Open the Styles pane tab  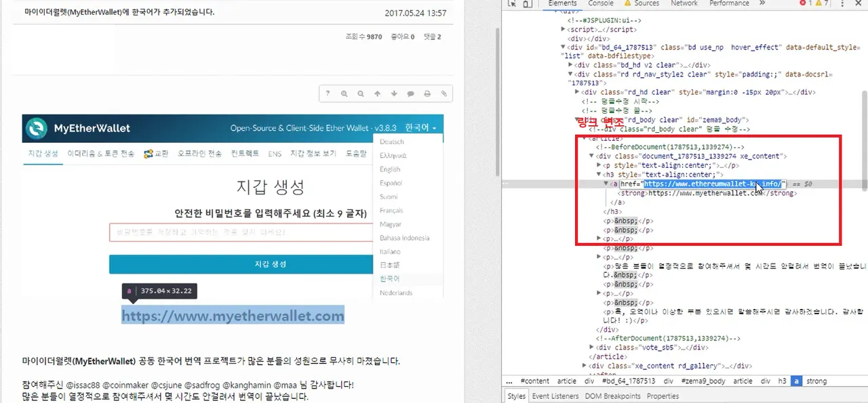pos(516,396)
